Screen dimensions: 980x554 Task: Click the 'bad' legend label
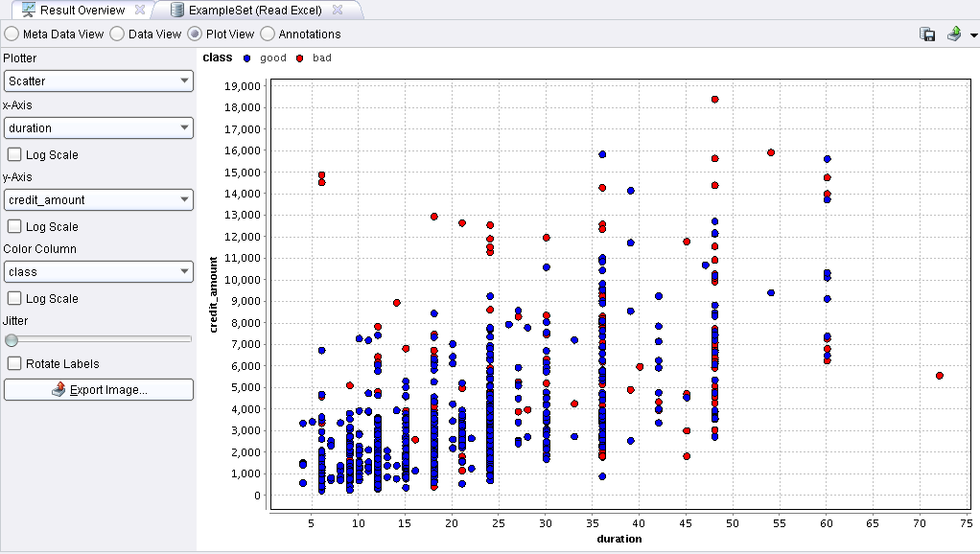click(322, 58)
